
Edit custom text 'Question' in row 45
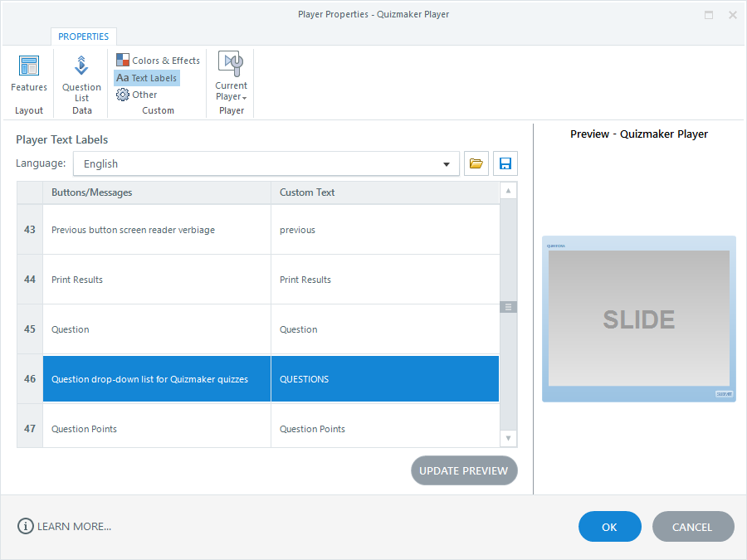click(x=385, y=329)
